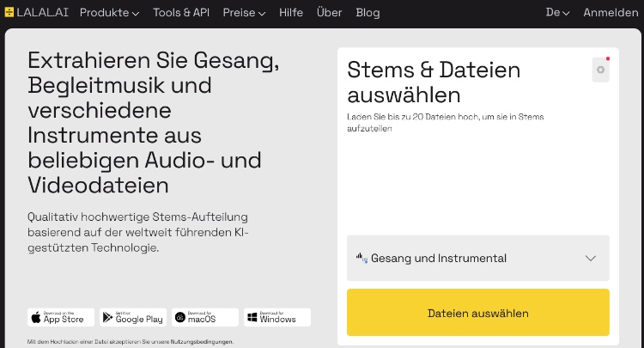Click the Apple logo on App Store badge
Image resolution: width=644 pixels, height=348 pixels.
pos(36,317)
